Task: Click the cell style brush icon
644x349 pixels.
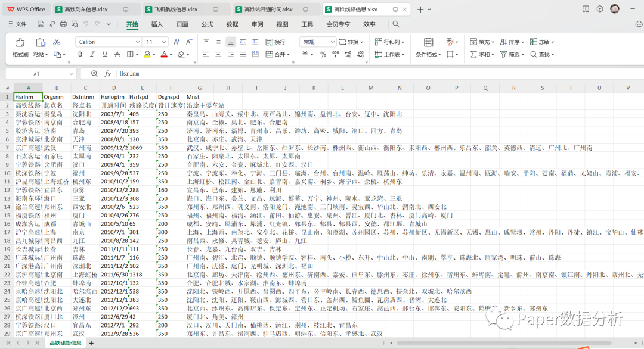Action: (x=450, y=42)
